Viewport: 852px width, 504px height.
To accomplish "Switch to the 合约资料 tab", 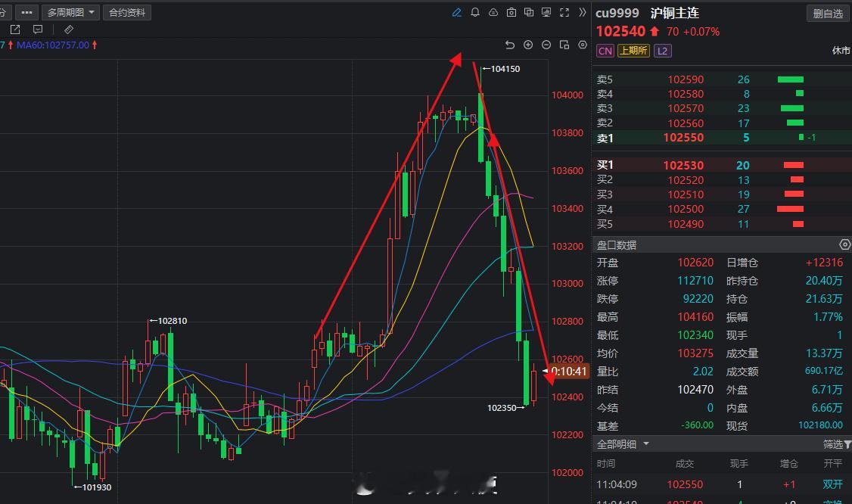I will (x=127, y=12).
